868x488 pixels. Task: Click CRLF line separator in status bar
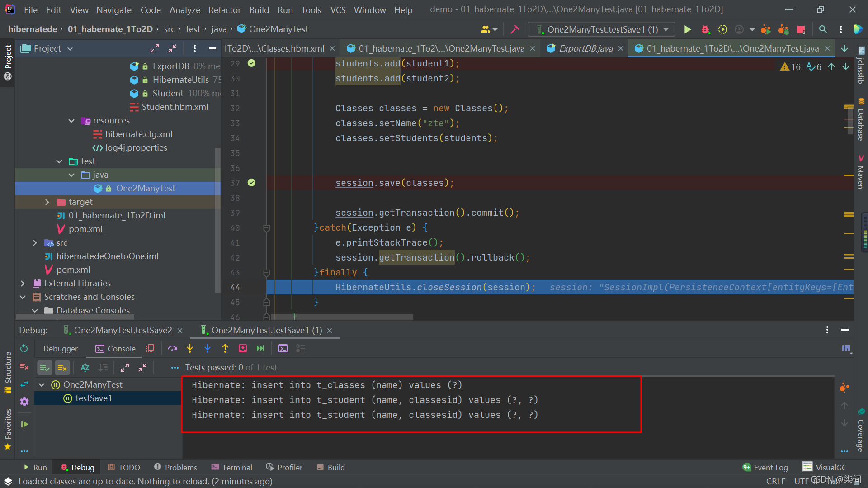pyautogui.click(x=775, y=482)
